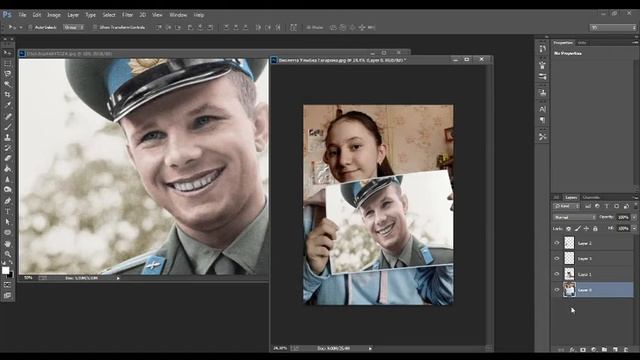Toggle lock position icon
Image resolution: width=640 pixels, height=360 pixels.
point(587,229)
